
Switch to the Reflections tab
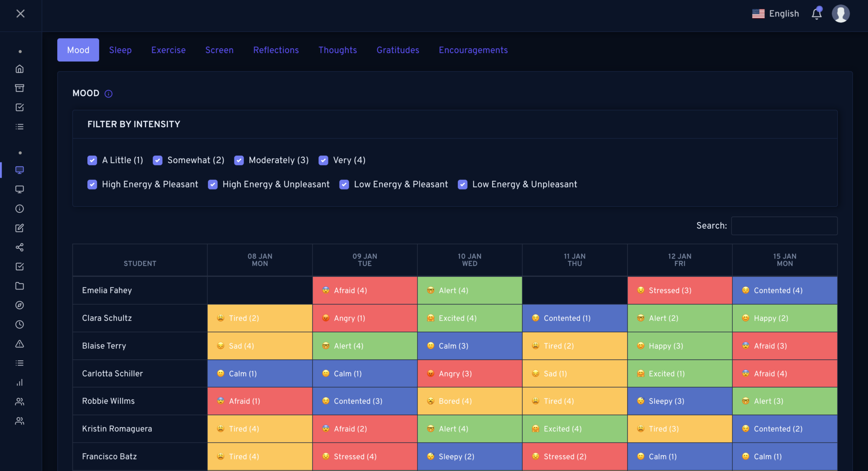276,50
